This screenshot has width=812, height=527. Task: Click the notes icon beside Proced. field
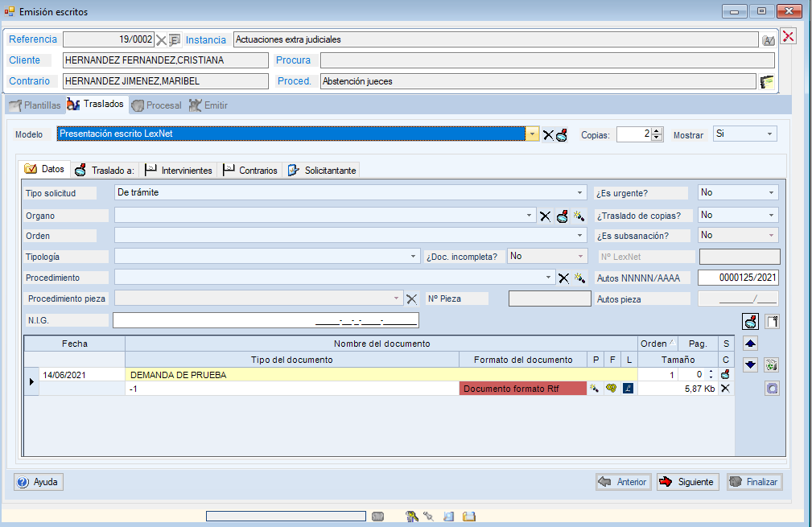[x=767, y=81]
